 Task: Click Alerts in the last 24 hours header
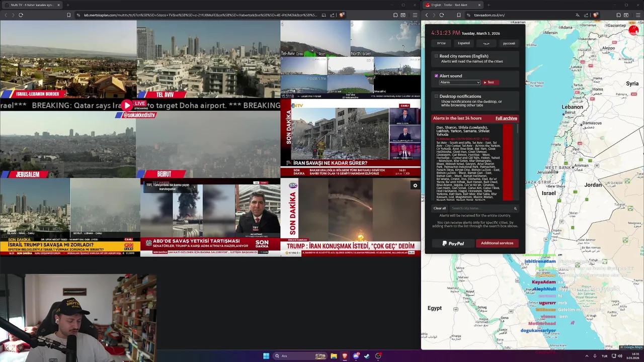pos(457,118)
